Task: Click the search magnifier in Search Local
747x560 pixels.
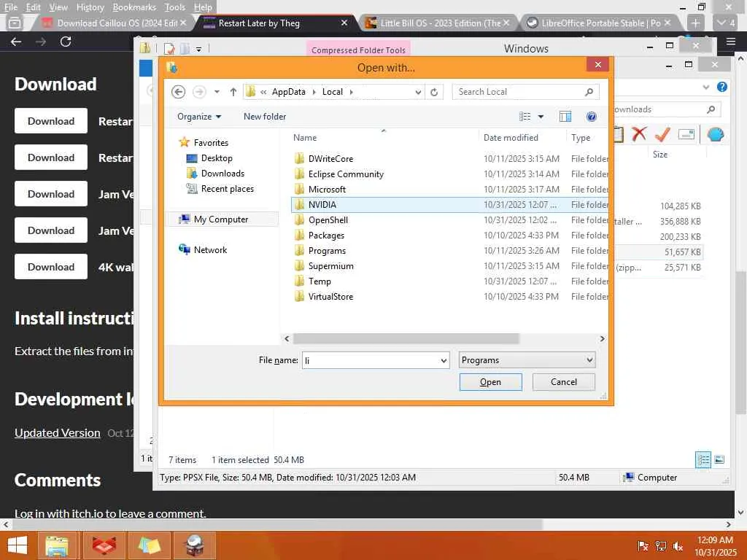Action: coord(589,92)
